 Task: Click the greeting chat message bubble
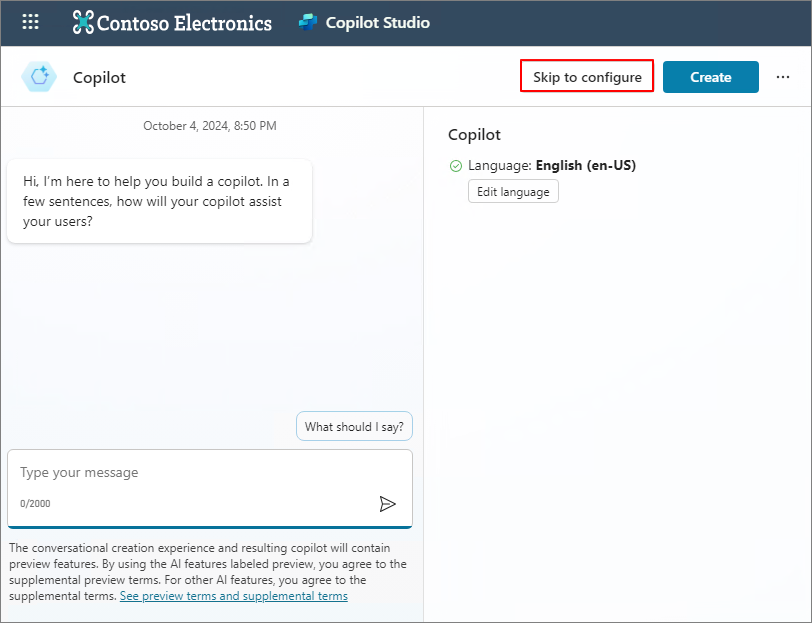(160, 201)
